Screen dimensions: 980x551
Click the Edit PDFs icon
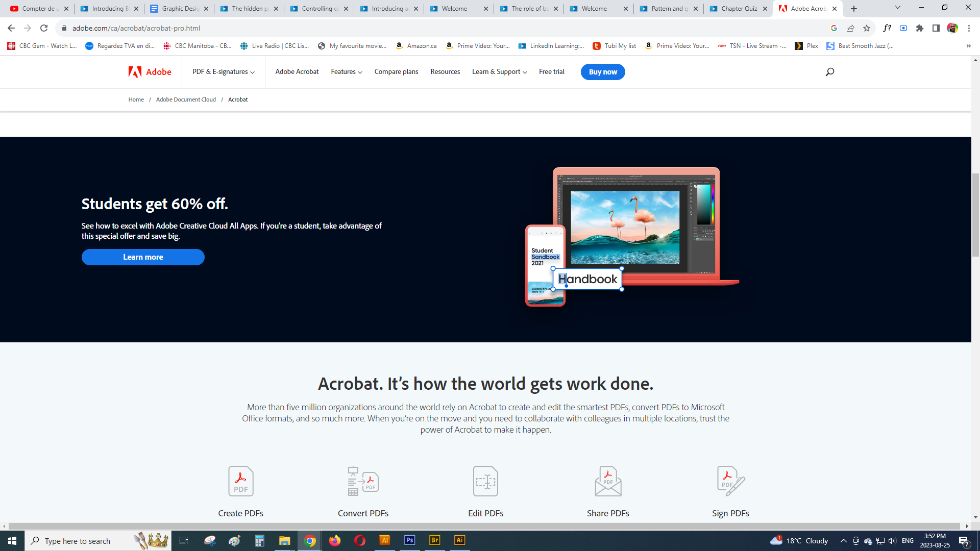(x=485, y=481)
